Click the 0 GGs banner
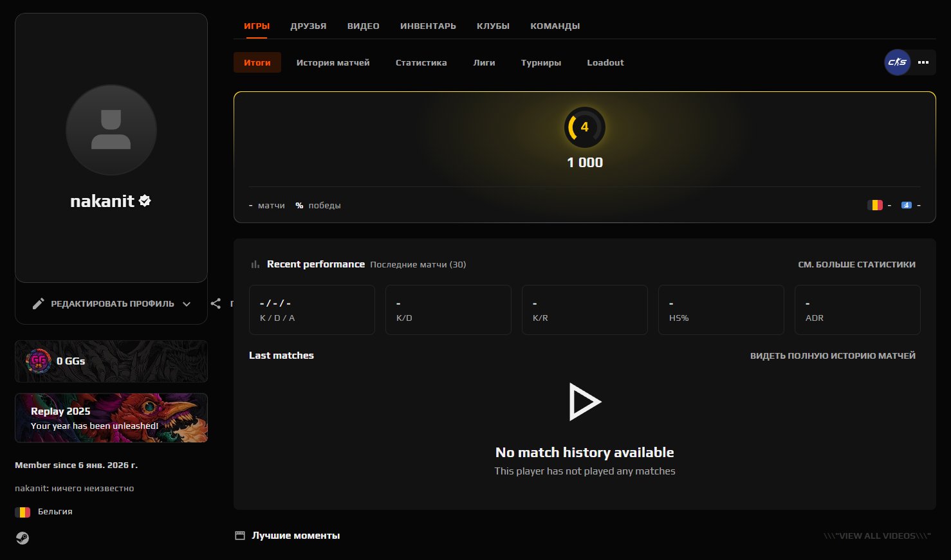Screen dimensions: 951x560 (111, 361)
